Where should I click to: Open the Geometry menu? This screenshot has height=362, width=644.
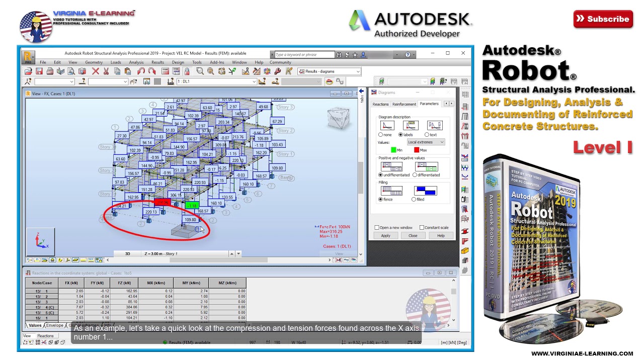point(94,62)
